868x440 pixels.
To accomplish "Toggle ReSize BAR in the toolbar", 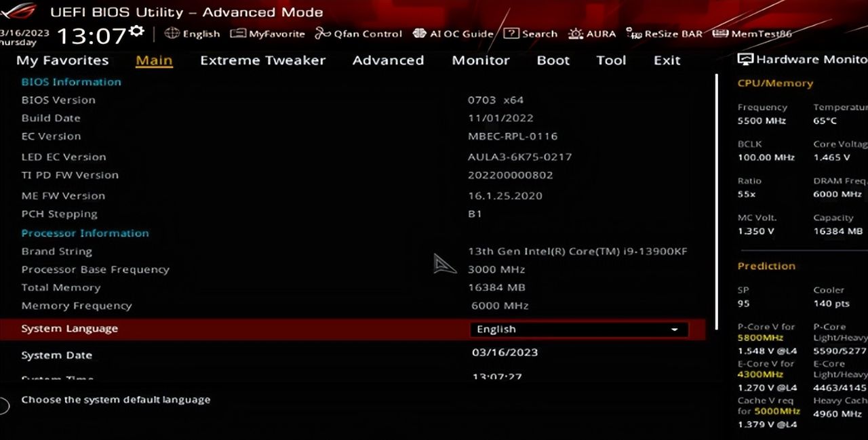I will [664, 34].
